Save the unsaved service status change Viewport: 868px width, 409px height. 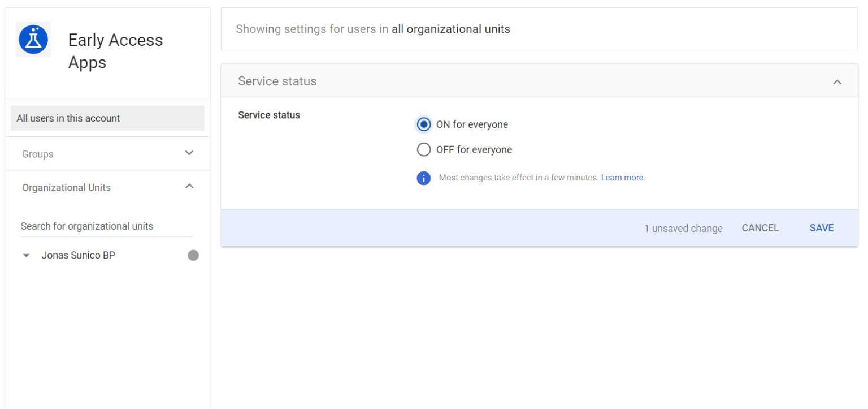pos(821,227)
